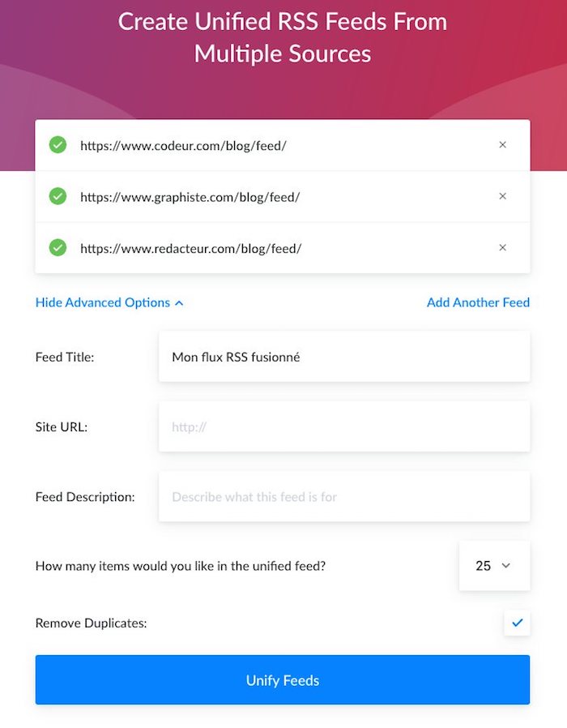Click into the Feed Title input field
Viewport: 567px width, 728px height.
(x=344, y=356)
